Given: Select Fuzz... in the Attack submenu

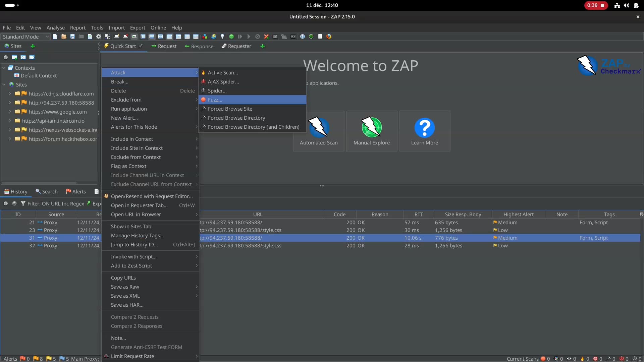Looking at the screenshot, I should 253,100.
